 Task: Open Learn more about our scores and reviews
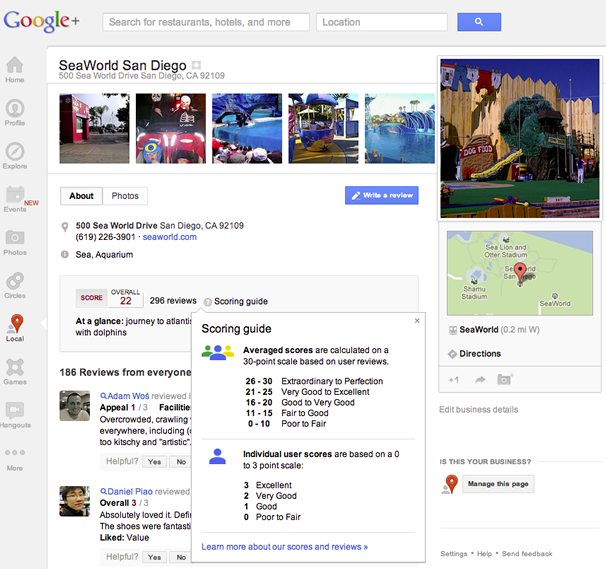click(x=284, y=547)
